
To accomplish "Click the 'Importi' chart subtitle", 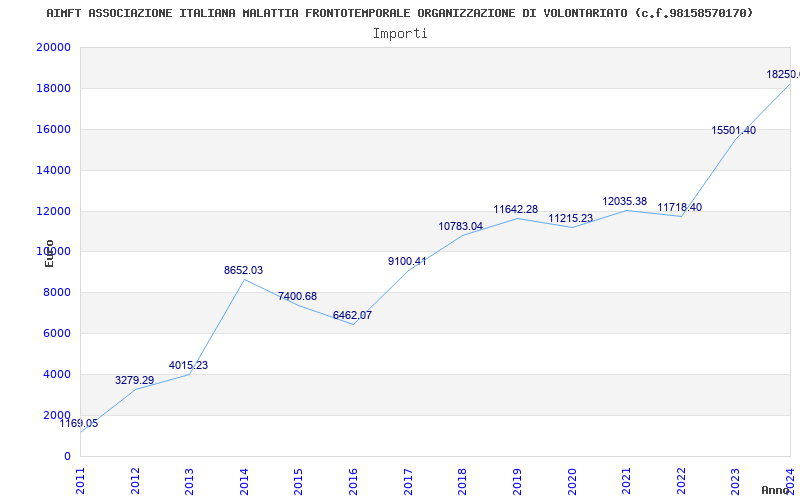I will [399, 34].
